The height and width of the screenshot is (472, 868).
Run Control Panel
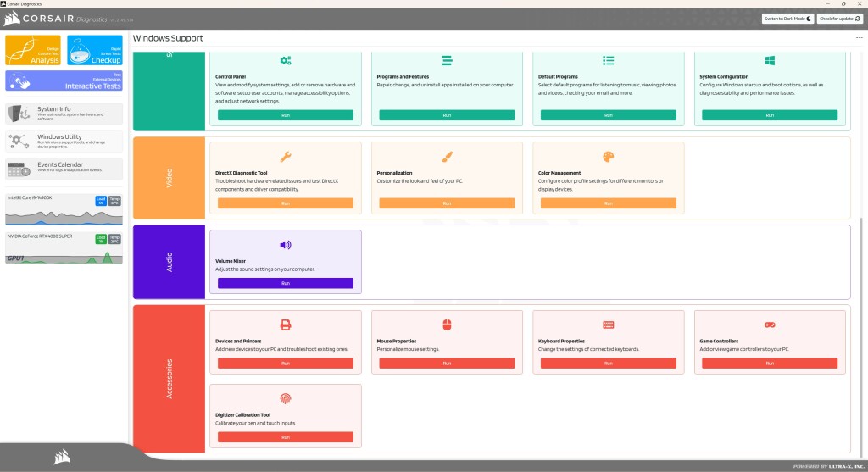click(x=286, y=115)
